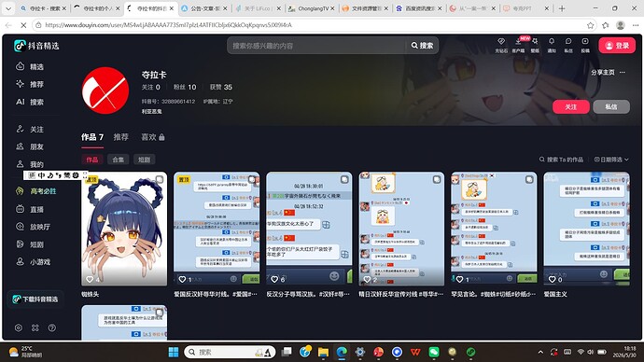Click 搜索 Ta 的作品
The image size is (644, 362).
point(562,160)
